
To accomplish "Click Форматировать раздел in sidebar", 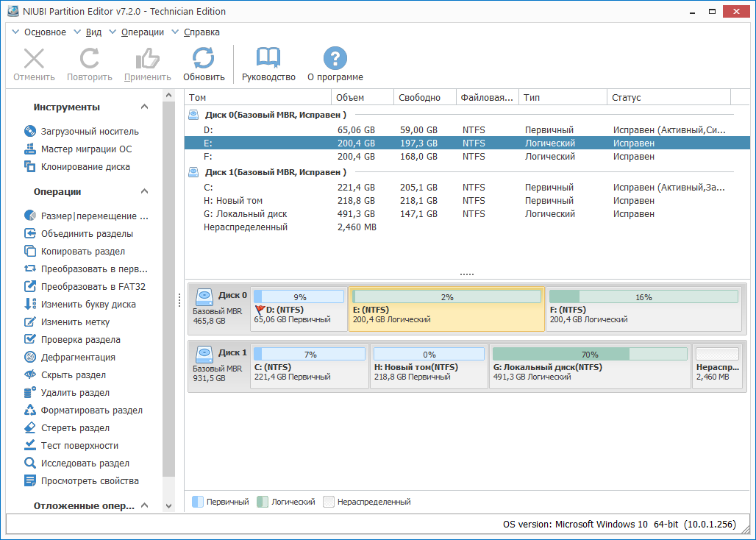I will click(x=91, y=411).
